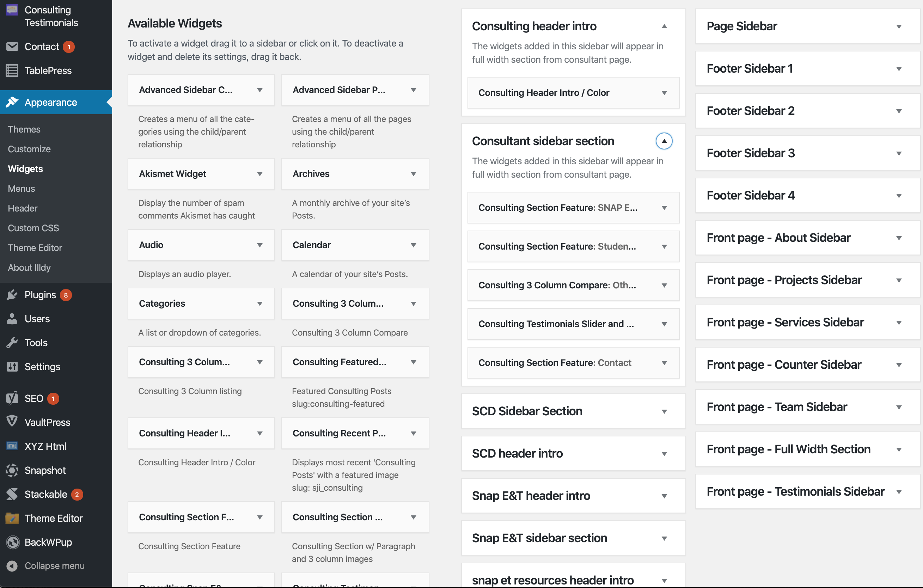
Task: Expand the SCD Sidebar Section
Action: click(x=664, y=411)
